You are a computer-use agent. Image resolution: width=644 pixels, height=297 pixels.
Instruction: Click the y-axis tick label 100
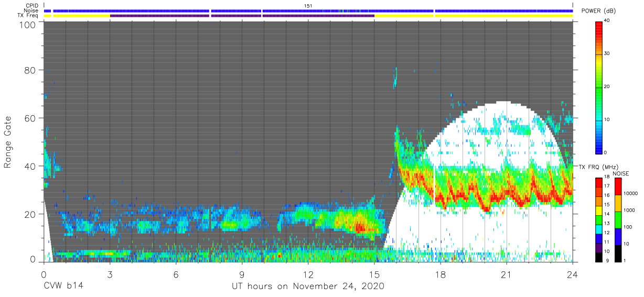28,25
